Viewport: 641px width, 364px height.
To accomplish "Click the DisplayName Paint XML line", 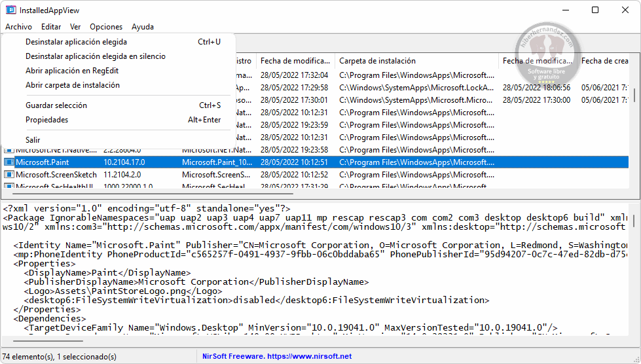I will (x=107, y=272).
